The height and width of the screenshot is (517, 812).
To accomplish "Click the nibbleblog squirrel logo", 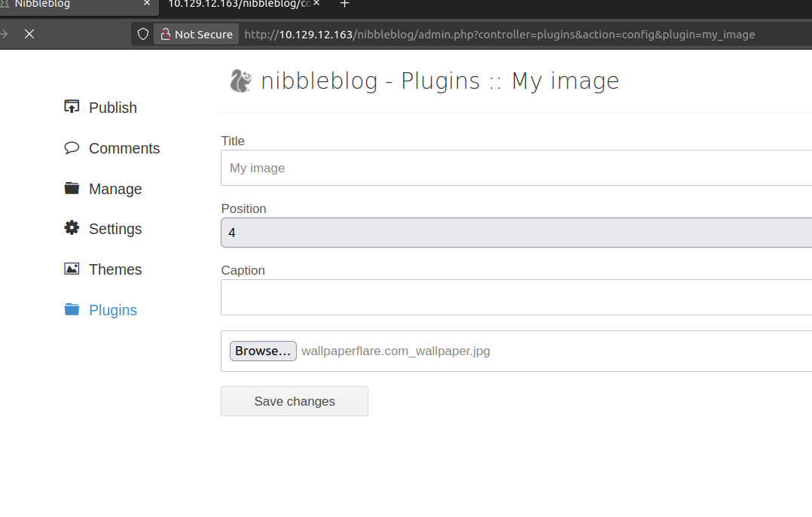I will (x=240, y=81).
